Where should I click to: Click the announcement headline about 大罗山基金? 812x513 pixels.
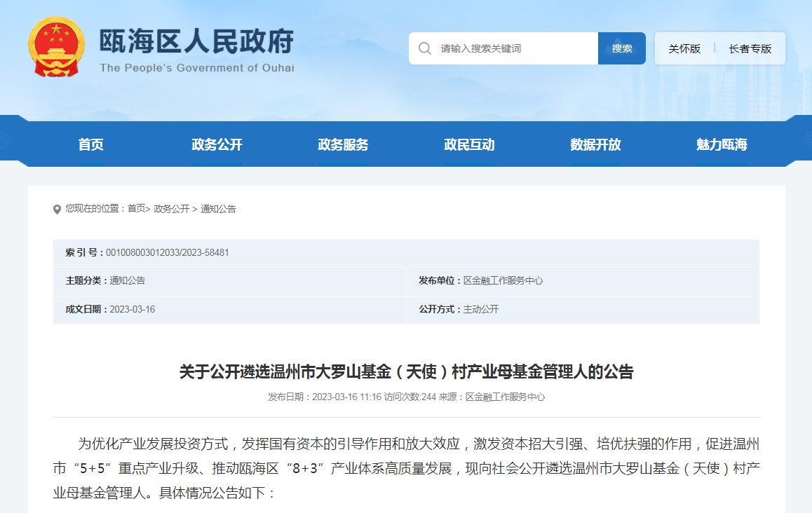tap(406, 371)
